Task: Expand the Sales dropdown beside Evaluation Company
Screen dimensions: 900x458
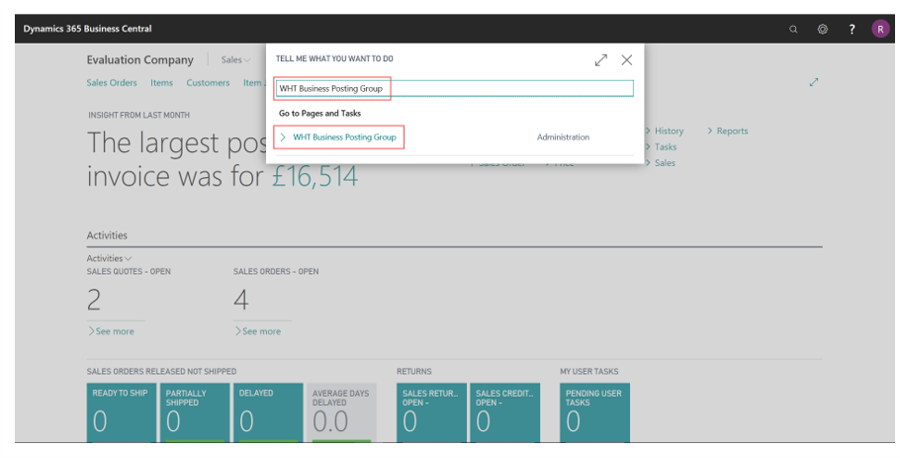Action: tap(235, 60)
